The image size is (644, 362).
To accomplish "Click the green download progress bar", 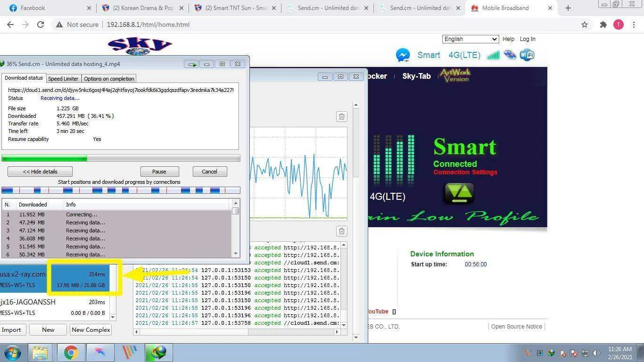I will tap(121, 158).
